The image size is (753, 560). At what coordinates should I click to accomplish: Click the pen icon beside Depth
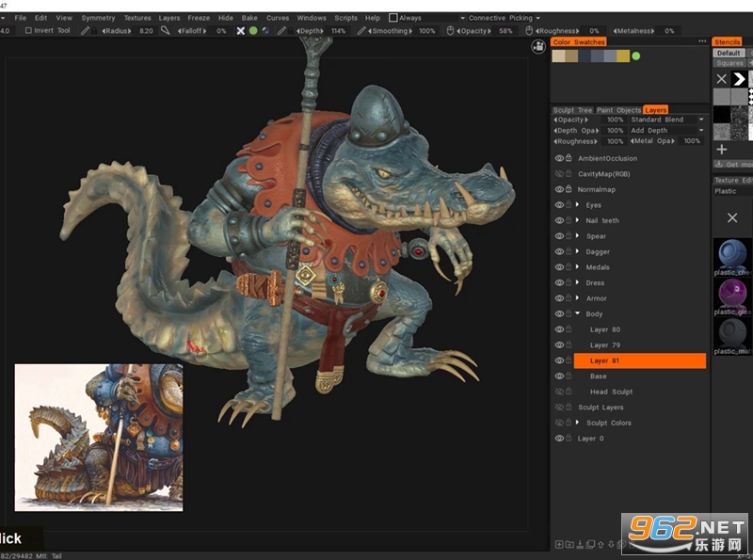point(281,31)
